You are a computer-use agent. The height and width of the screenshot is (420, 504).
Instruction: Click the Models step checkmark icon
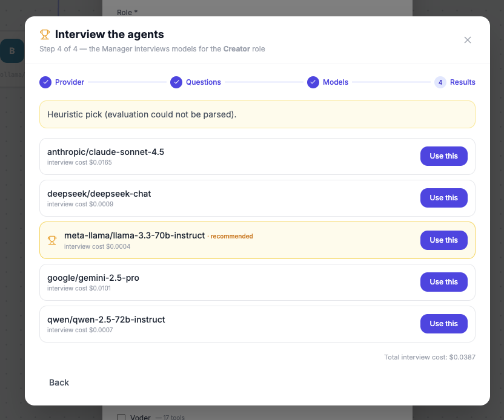pyautogui.click(x=313, y=82)
